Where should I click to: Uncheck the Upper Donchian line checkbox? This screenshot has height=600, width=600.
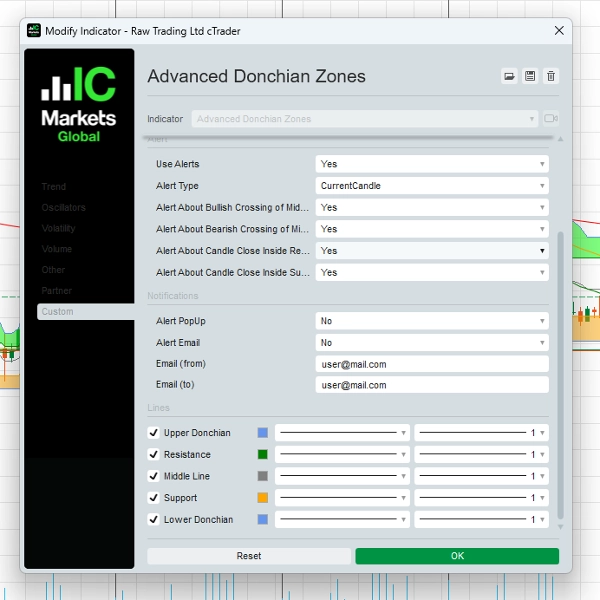tap(154, 433)
